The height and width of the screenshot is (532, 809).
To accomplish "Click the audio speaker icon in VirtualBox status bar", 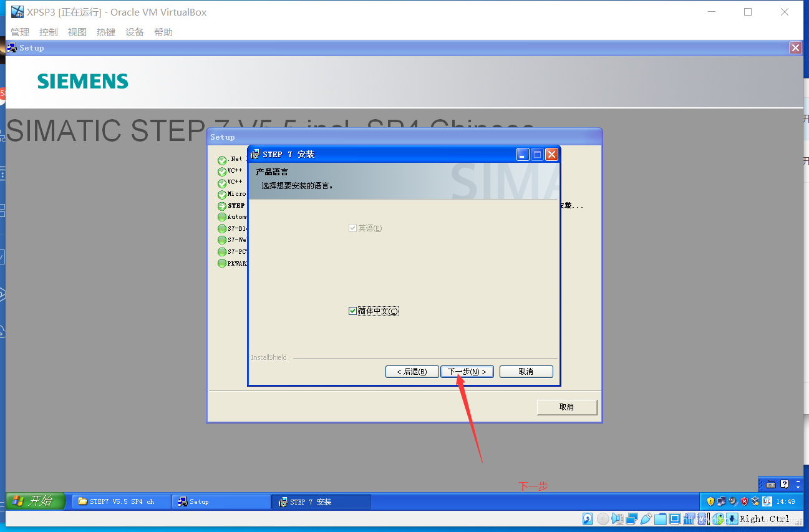I will [x=618, y=518].
